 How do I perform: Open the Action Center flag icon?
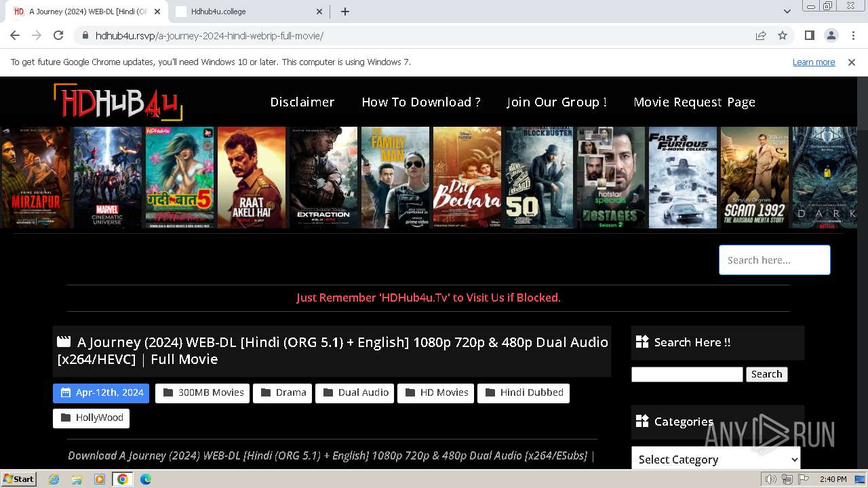(x=802, y=479)
